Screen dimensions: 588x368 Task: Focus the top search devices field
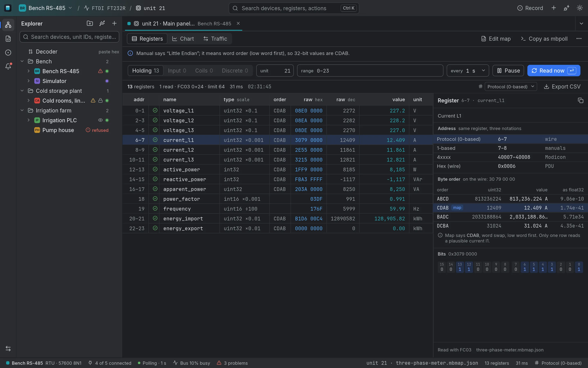294,8
